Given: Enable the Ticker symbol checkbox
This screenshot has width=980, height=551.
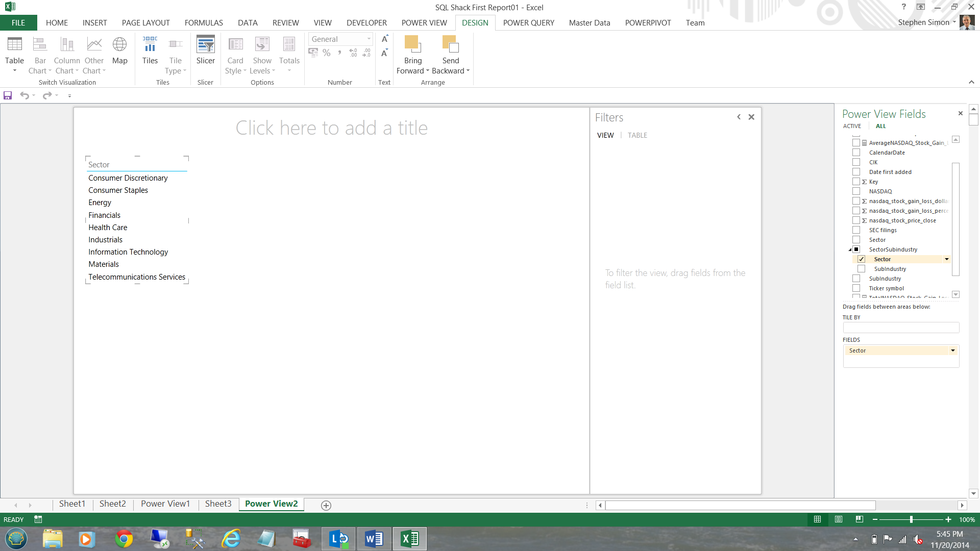Looking at the screenshot, I should (x=856, y=288).
